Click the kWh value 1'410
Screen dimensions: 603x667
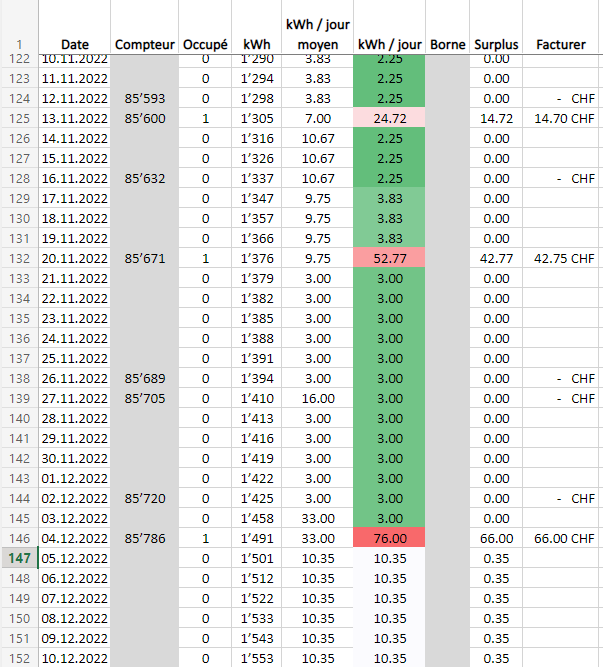[x=256, y=398]
